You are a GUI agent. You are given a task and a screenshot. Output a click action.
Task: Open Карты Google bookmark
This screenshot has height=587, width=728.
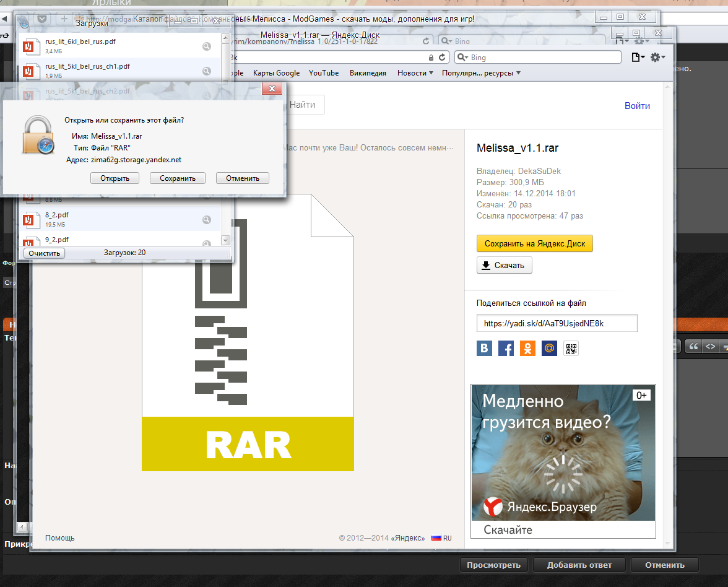tap(276, 73)
